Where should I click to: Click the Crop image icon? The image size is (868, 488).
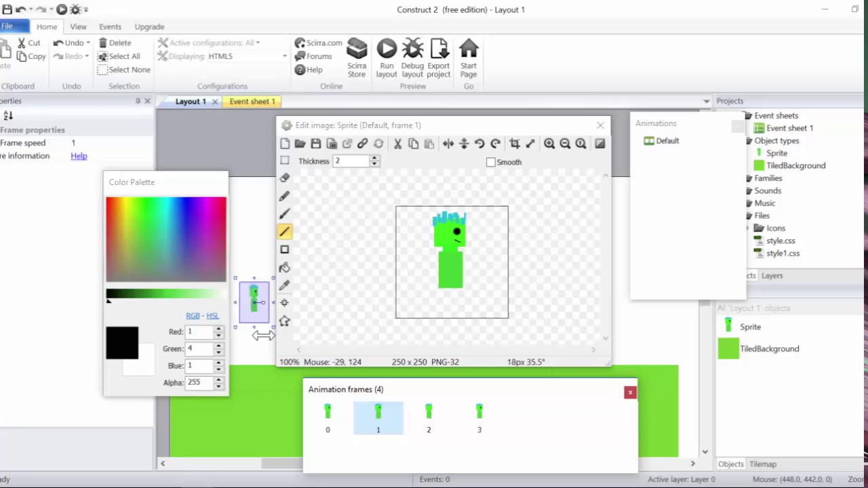pyautogui.click(x=515, y=144)
